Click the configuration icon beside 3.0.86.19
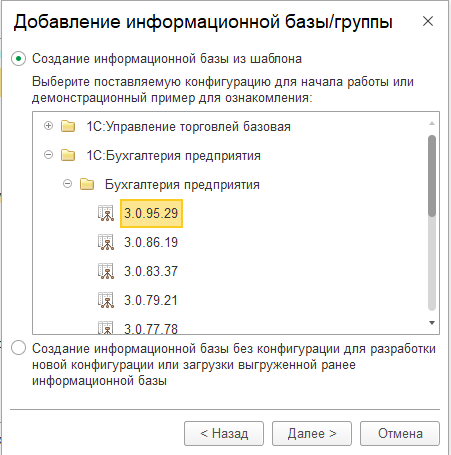The height and width of the screenshot is (455, 451). click(x=106, y=242)
